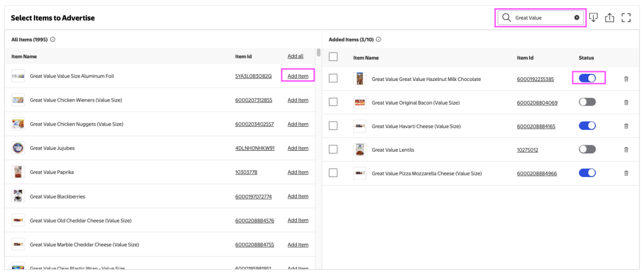644x278 pixels.
Task: Check Hazelnut Milk Chocolate row checkbox
Action: coord(333,78)
